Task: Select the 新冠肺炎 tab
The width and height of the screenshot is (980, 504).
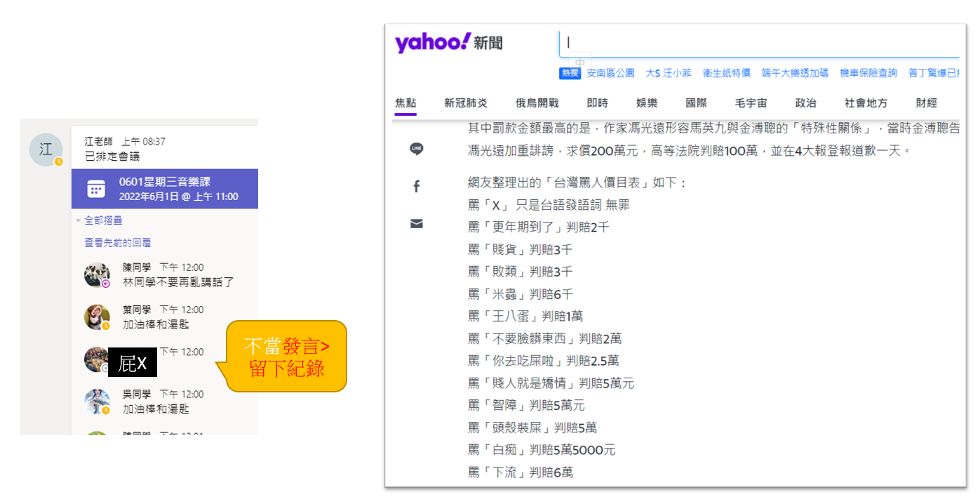Action: 466,103
